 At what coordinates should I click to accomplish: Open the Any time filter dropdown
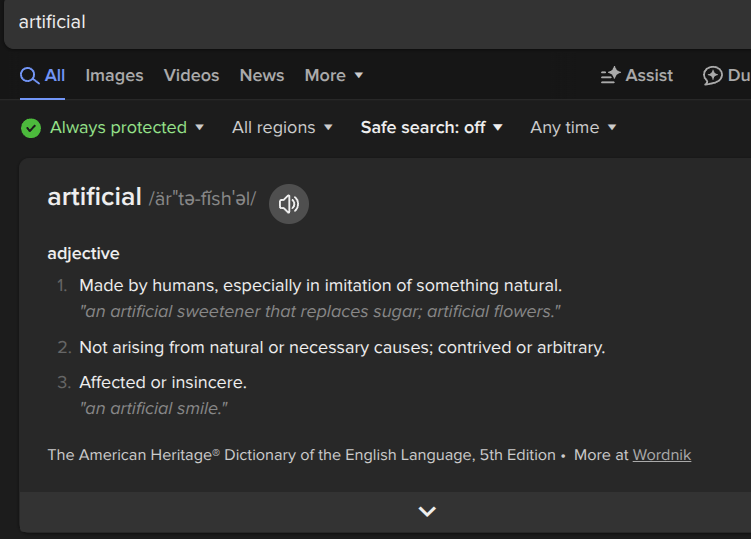573,128
